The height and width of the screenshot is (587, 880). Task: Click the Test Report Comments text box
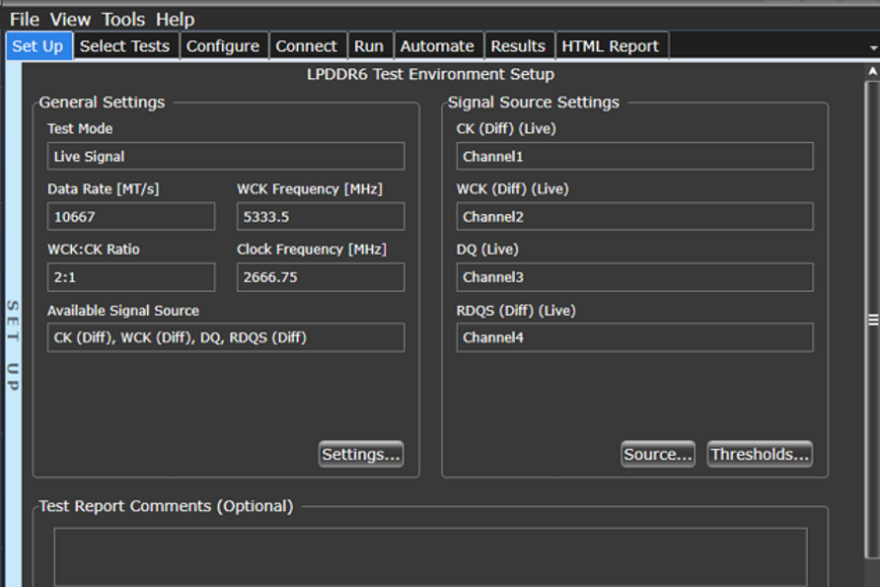click(430, 556)
